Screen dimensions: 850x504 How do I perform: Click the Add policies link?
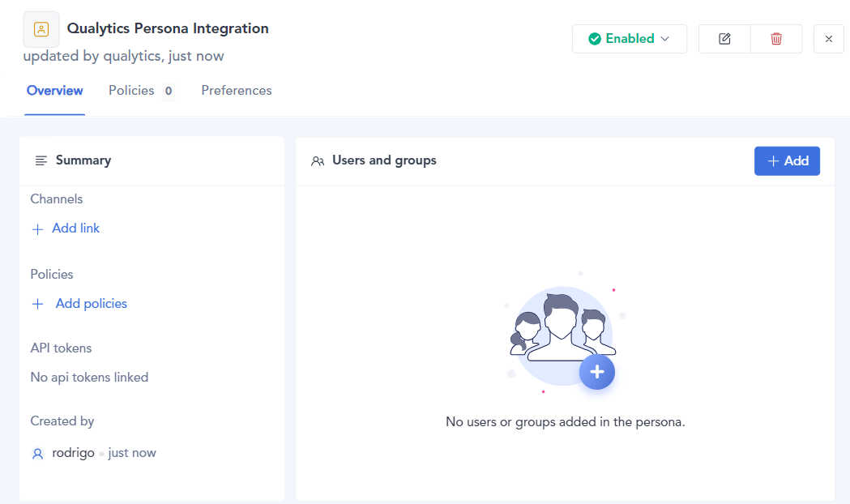[91, 304]
